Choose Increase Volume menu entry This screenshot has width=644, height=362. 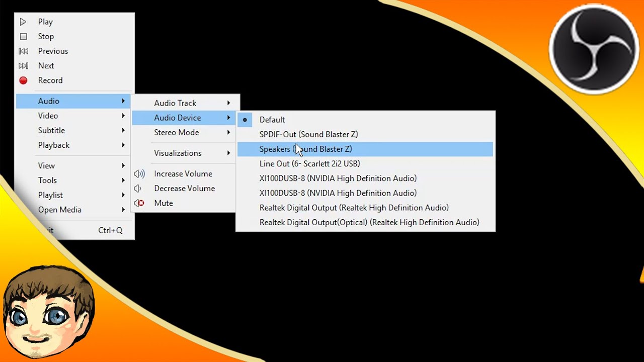[185, 173]
